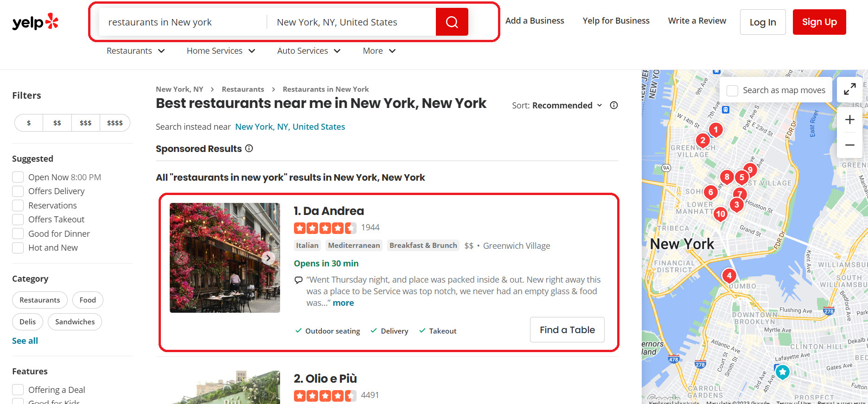Open the Auto Services dropdown
The image size is (868, 404).
(309, 51)
